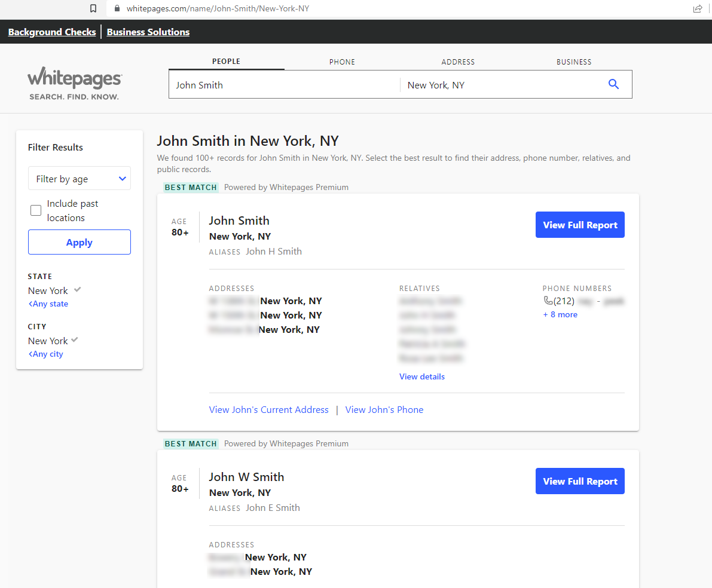Open View John's Phone link
Image resolution: width=712 pixels, height=588 pixels.
[384, 409]
